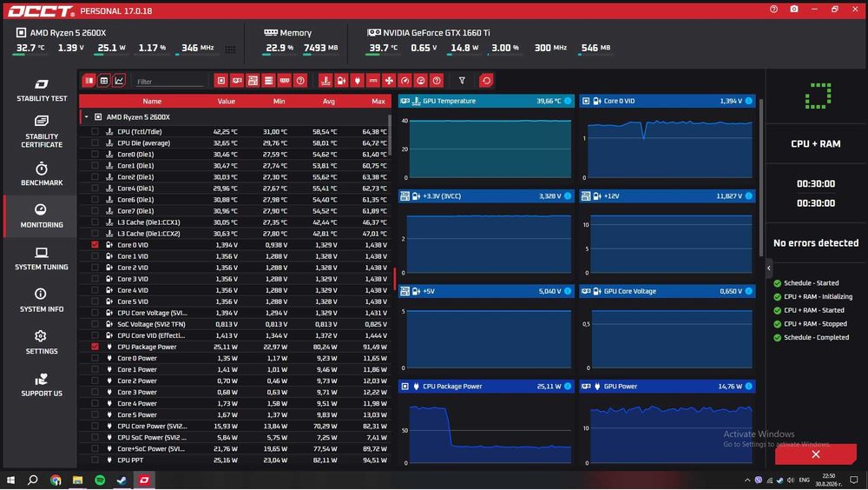Click the sensor table vertical scrollbar
The image size is (868, 490).
(390, 135)
